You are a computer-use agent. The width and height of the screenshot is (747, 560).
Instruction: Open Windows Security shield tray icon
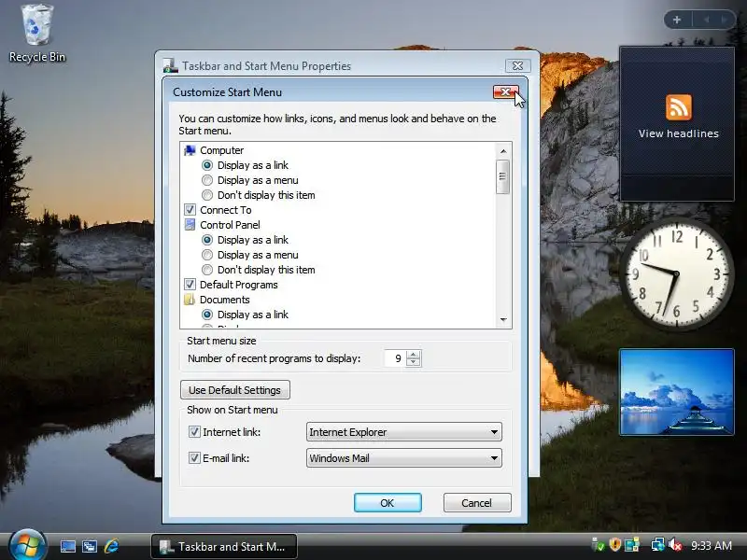[x=615, y=544]
